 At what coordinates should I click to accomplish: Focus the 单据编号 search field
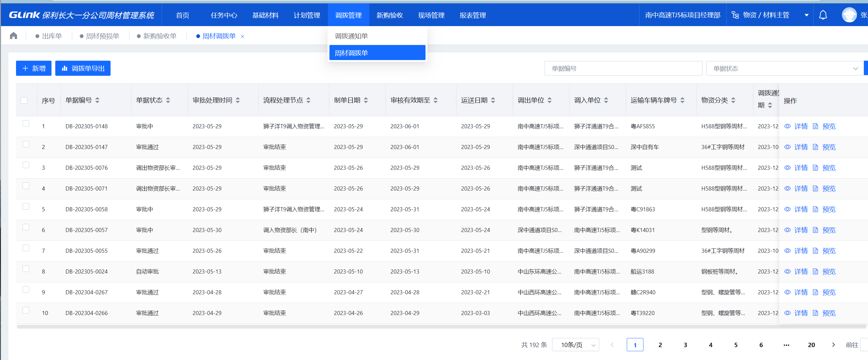click(623, 69)
